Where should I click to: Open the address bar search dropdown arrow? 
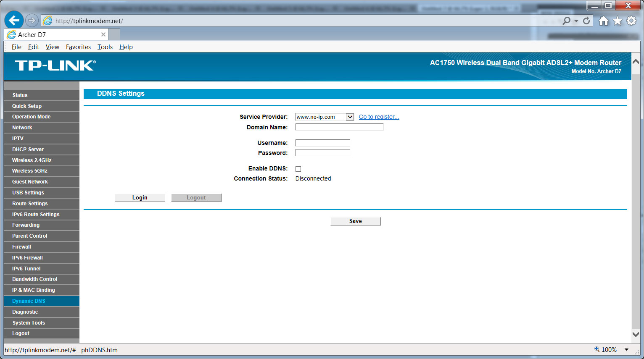576,21
